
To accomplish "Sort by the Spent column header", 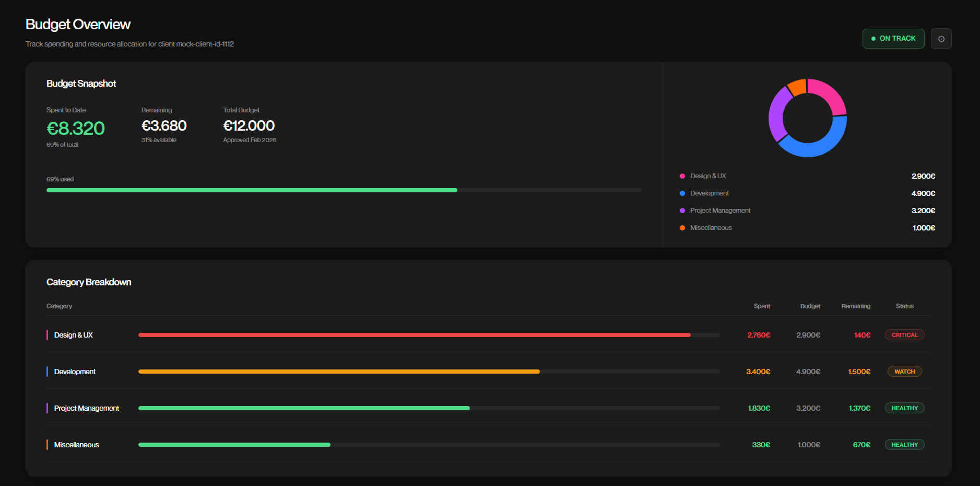I will click(762, 306).
